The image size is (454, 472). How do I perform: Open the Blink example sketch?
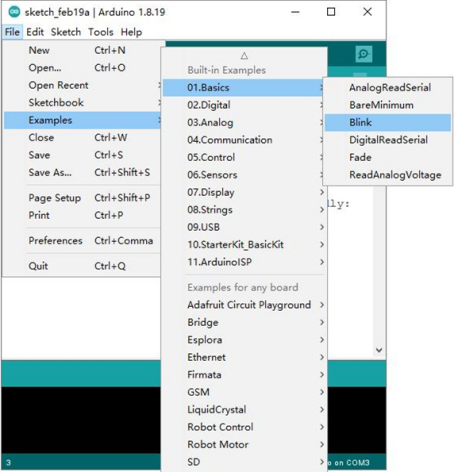click(388, 122)
